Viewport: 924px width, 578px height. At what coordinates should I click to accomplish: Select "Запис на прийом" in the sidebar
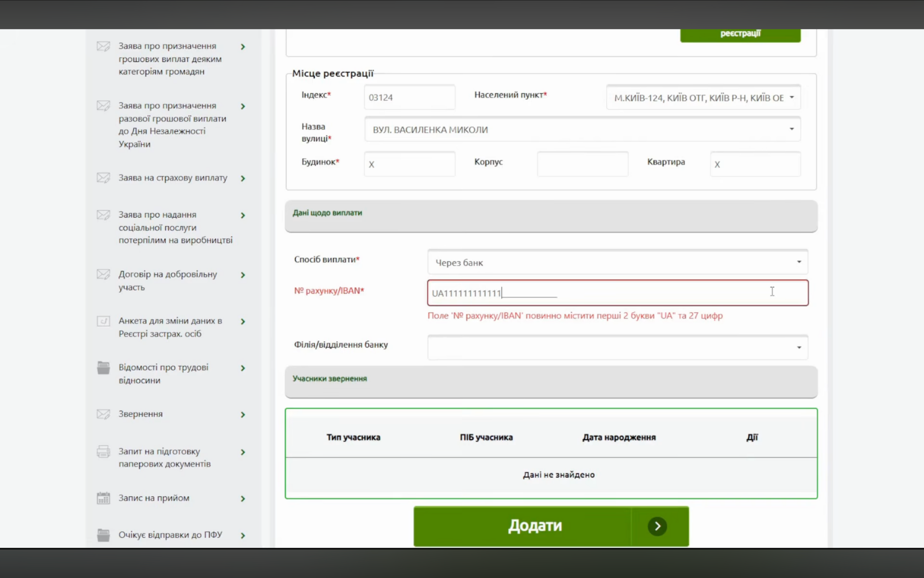pos(152,498)
